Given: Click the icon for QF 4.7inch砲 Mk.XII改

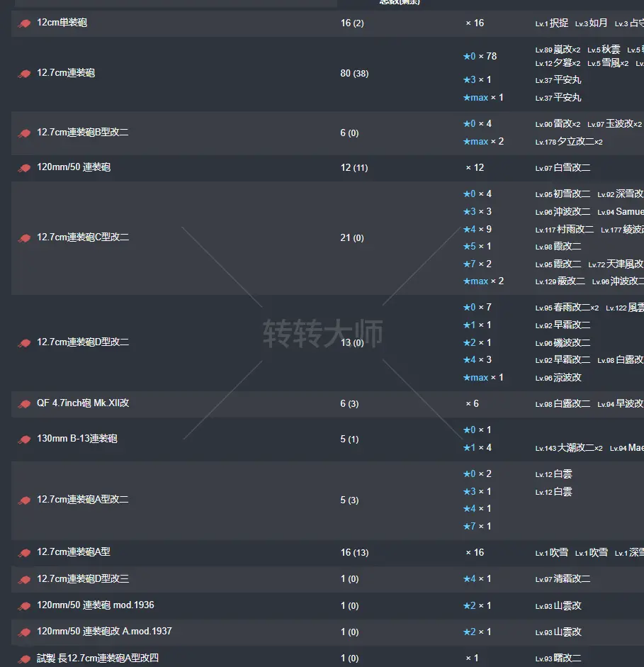Looking at the screenshot, I should click(x=24, y=404).
